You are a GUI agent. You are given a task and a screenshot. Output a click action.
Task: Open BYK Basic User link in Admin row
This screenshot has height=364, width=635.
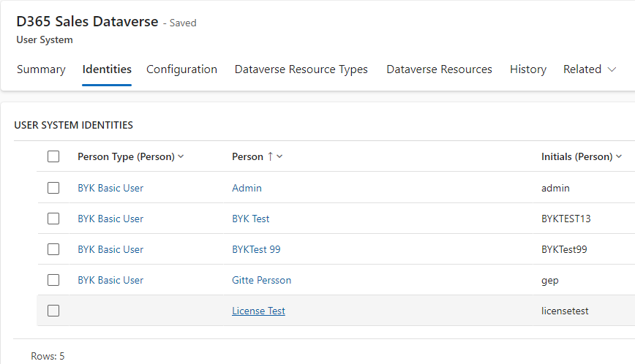tap(110, 188)
